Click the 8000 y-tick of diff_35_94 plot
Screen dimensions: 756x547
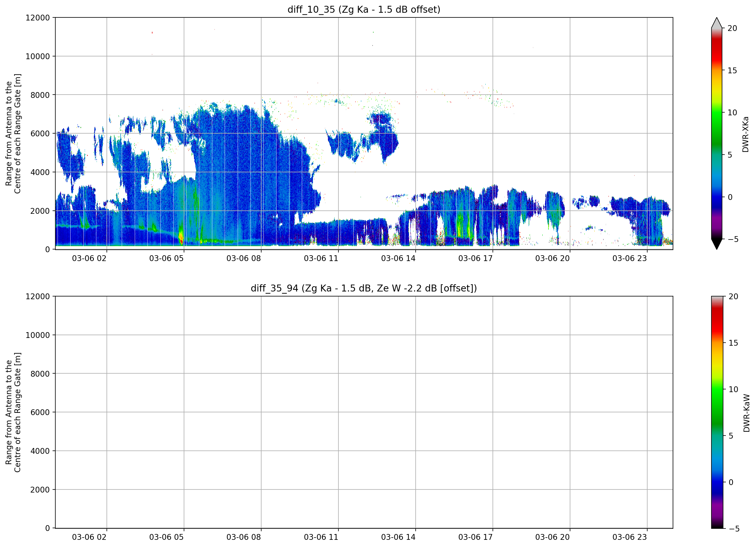pos(40,374)
